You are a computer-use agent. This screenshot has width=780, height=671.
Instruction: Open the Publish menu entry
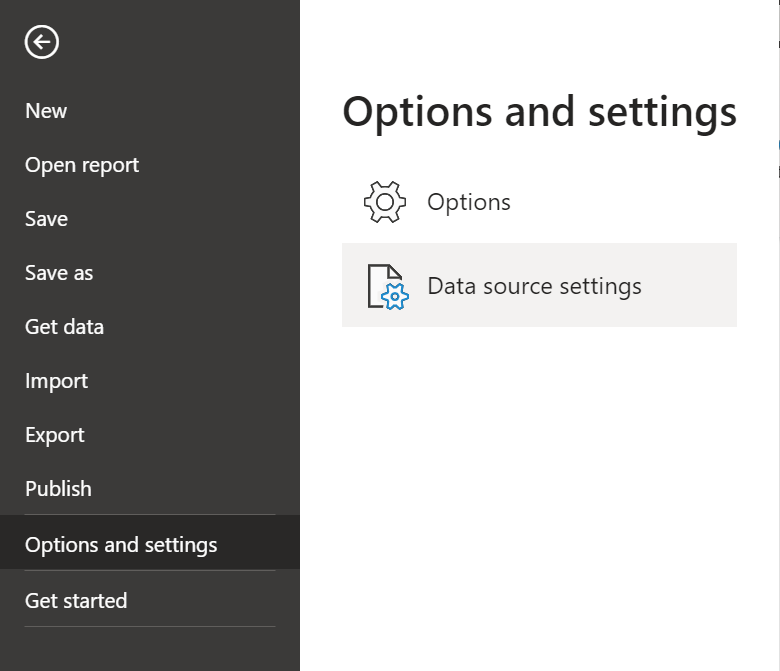click(x=58, y=489)
